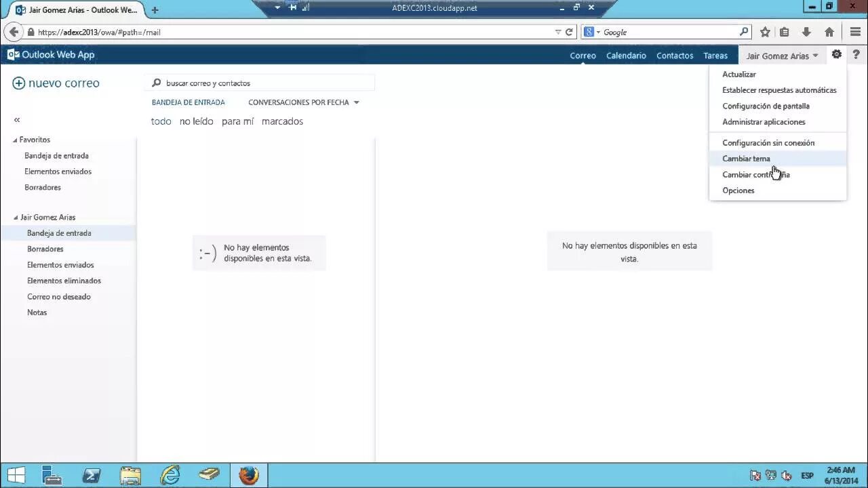Filter inbox by no leído
Viewport: 868px width, 488px height.
(x=196, y=121)
